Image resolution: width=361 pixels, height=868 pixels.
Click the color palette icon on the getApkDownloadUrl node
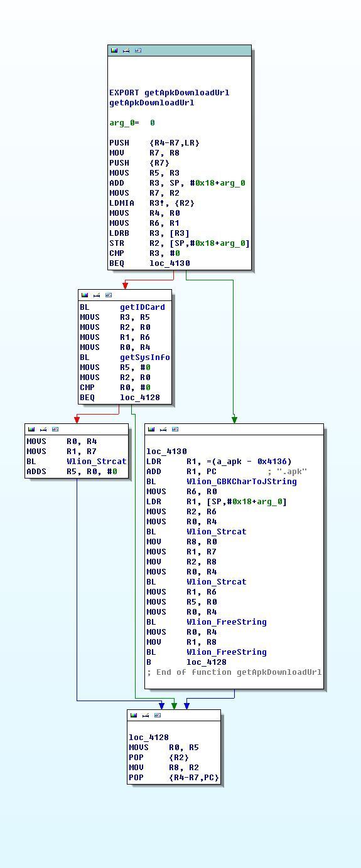(114, 50)
